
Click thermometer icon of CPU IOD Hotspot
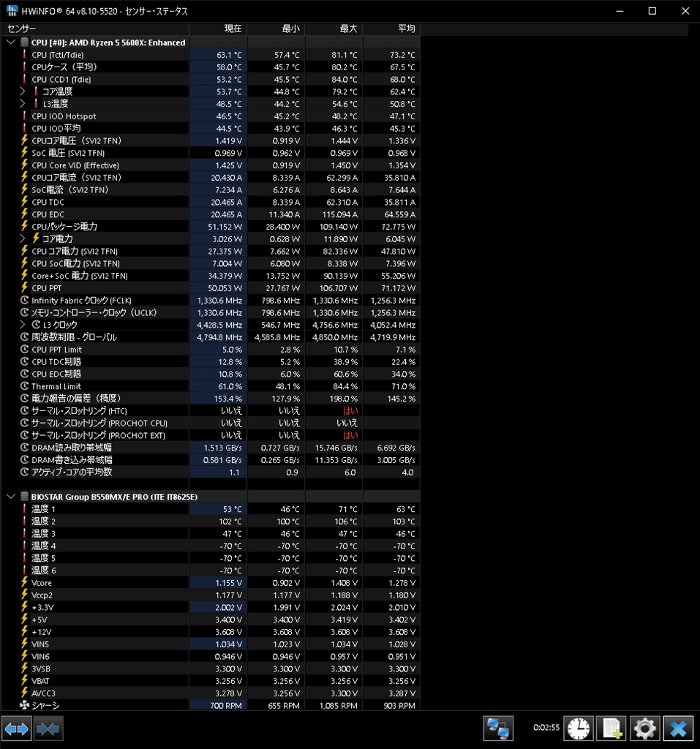pyautogui.click(x=24, y=116)
